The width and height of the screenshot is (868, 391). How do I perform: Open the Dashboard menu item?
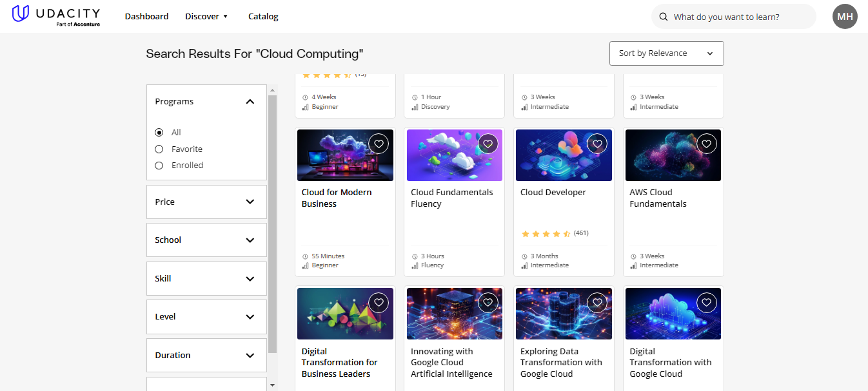coord(146,16)
